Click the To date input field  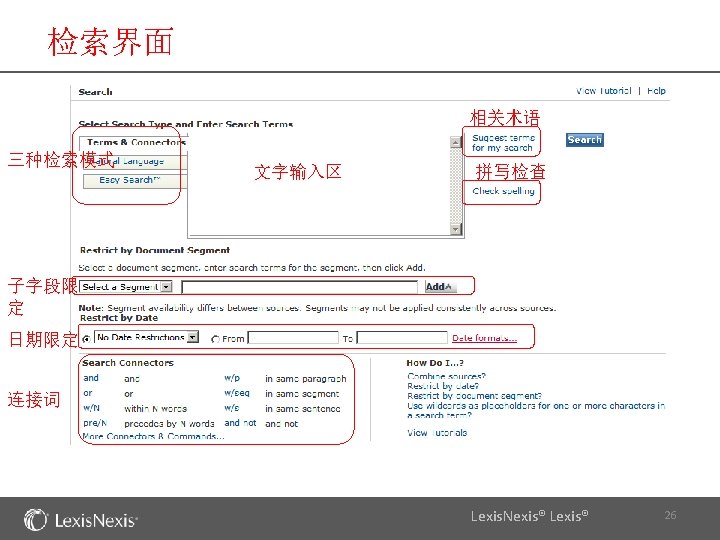point(402,338)
